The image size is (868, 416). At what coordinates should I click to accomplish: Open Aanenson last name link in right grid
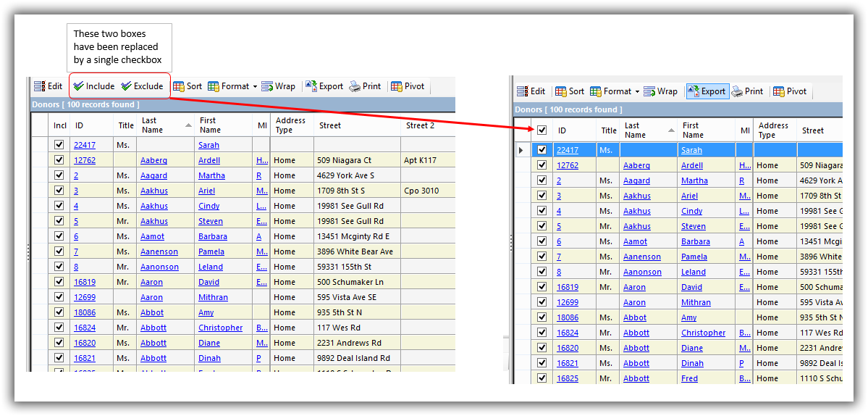pos(642,257)
